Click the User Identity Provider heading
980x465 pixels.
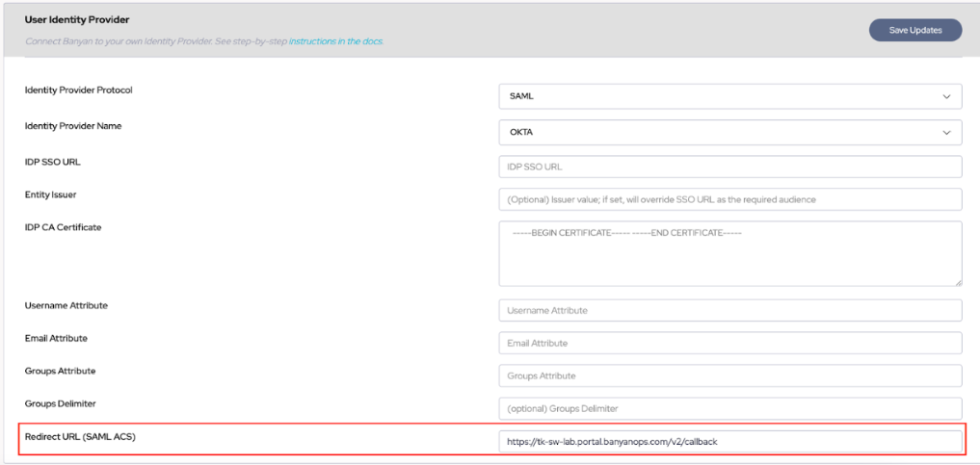tap(77, 19)
